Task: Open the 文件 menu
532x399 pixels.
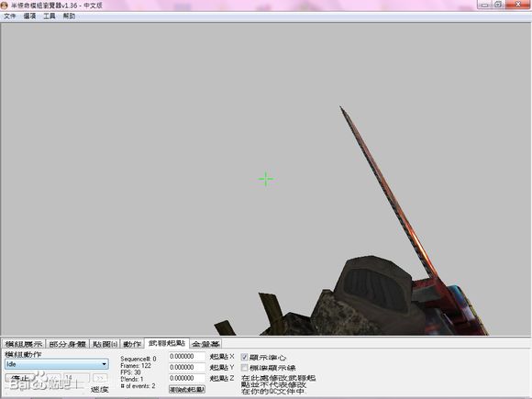Action: coord(10,16)
